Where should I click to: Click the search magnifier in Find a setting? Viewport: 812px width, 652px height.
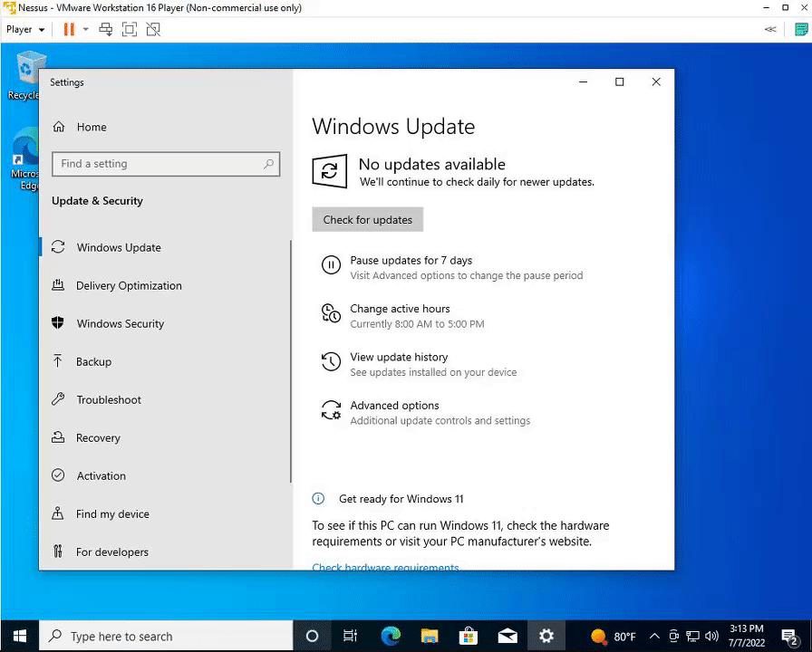pyautogui.click(x=269, y=164)
